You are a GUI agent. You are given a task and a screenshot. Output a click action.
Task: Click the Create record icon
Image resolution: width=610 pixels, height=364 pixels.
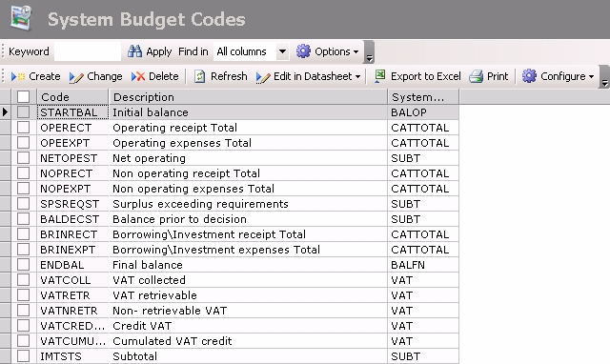18,76
